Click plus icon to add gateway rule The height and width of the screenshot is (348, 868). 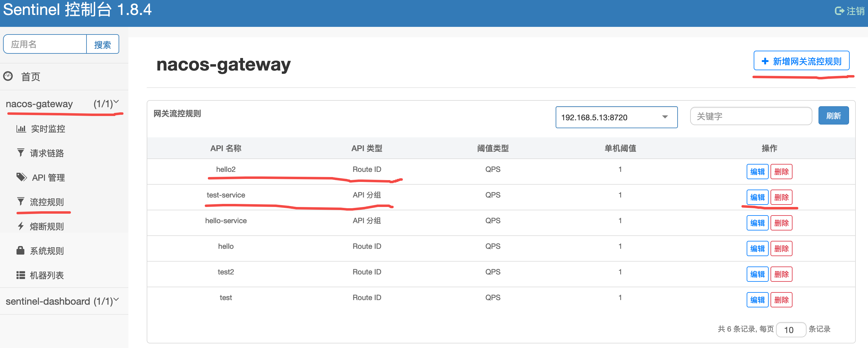[x=765, y=61]
